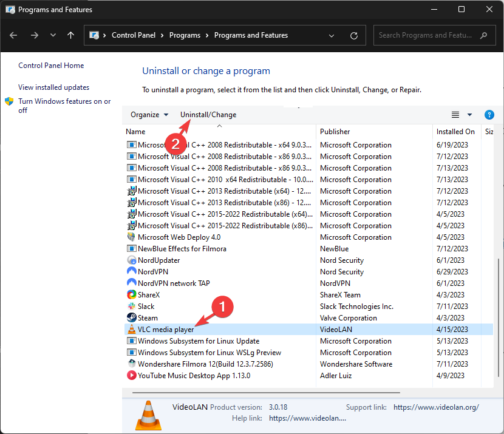Select Microsoft Visual C++ 2013 Redistributable (x86)
This screenshot has width=504, height=434.
click(224, 203)
